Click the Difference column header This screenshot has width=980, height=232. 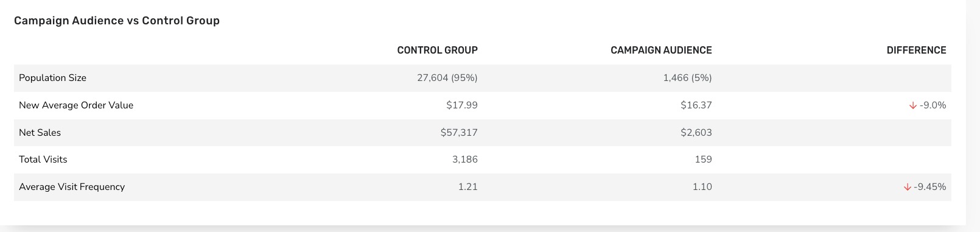[916, 50]
